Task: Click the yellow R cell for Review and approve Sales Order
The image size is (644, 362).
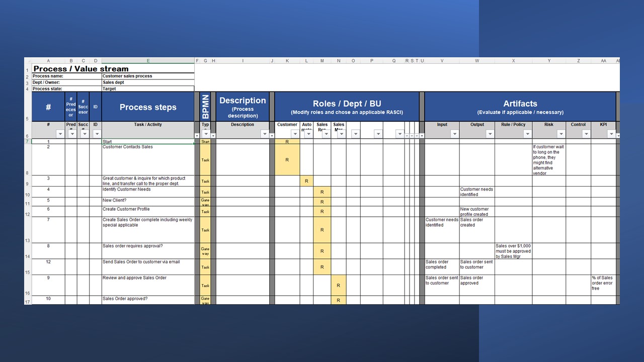Action: click(339, 285)
